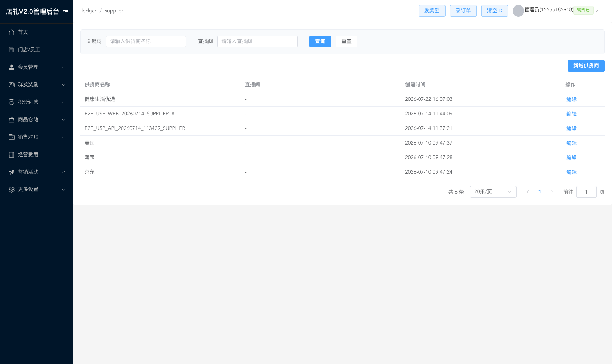Open 首页 menu item
The width and height of the screenshot is (612, 364).
click(x=36, y=32)
